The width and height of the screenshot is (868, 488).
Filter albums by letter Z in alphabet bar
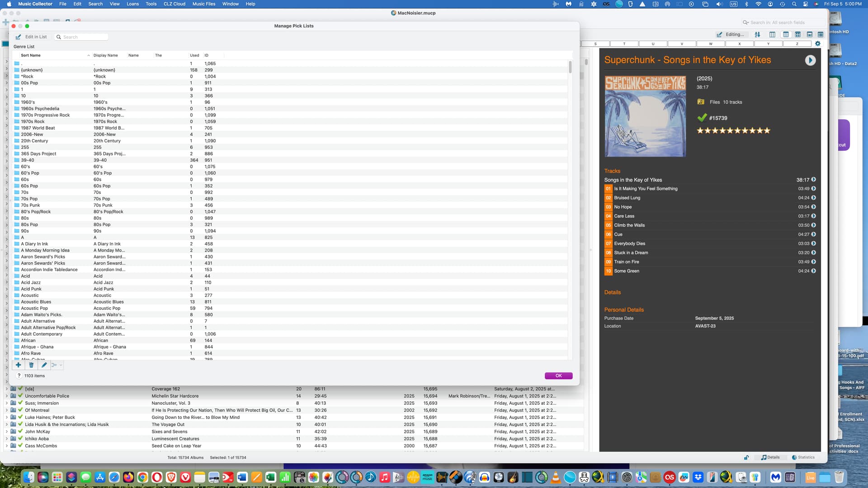(x=797, y=44)
